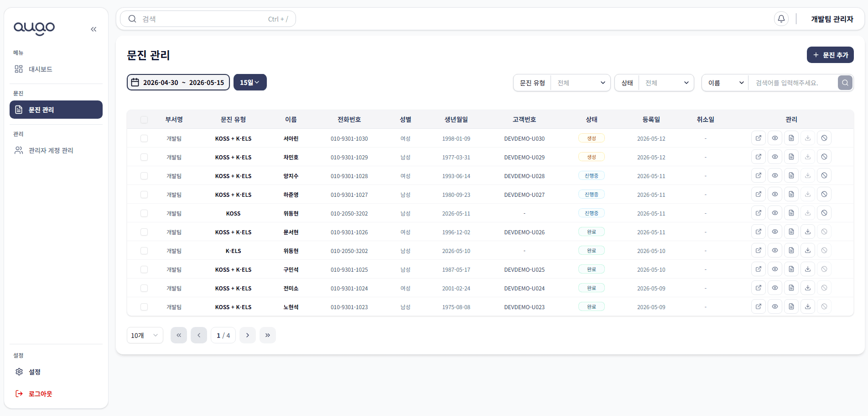Image resolution: width=868 pixels, height=416 pixels.
Task: Click the calendar date range picker
Action: pos(178,82)
